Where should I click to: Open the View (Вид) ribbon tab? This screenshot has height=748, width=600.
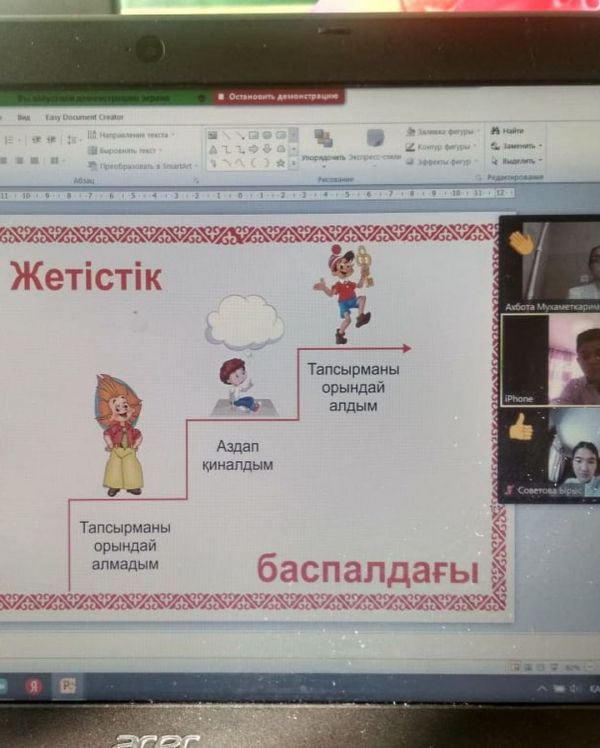(24, 117)
